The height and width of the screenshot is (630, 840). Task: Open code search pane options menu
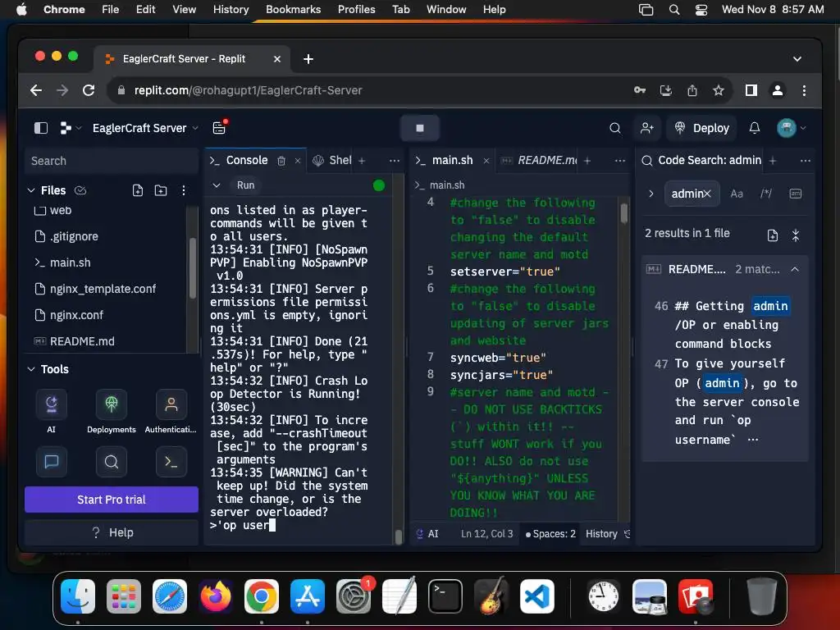pos(806,161)
